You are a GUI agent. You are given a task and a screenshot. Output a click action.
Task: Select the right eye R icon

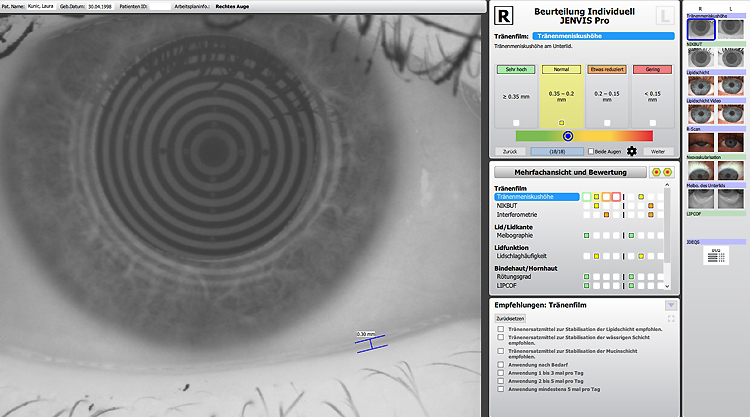tap(505, 17)
